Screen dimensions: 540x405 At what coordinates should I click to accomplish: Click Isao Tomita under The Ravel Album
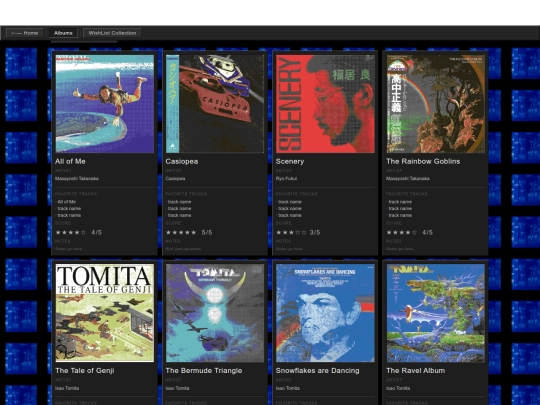398,388
